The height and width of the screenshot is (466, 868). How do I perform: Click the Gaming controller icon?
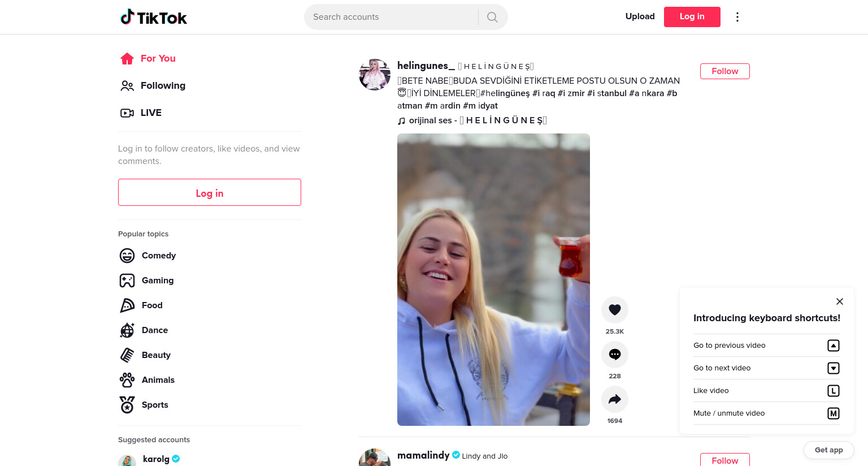[x=127, y=281]
